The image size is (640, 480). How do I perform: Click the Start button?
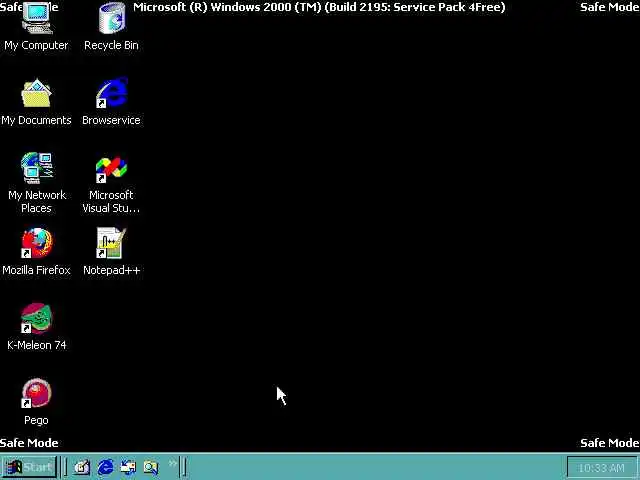tap(29, 467)
